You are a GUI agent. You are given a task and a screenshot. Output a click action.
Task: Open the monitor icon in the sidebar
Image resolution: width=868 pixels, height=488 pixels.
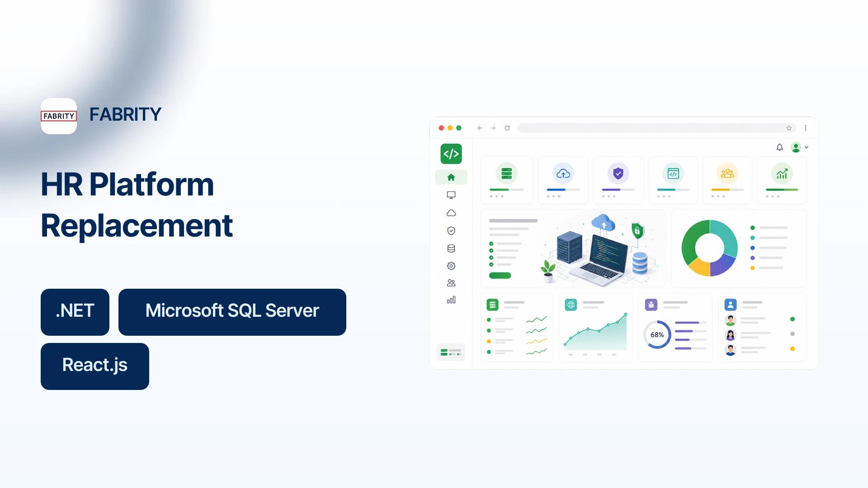451,195
